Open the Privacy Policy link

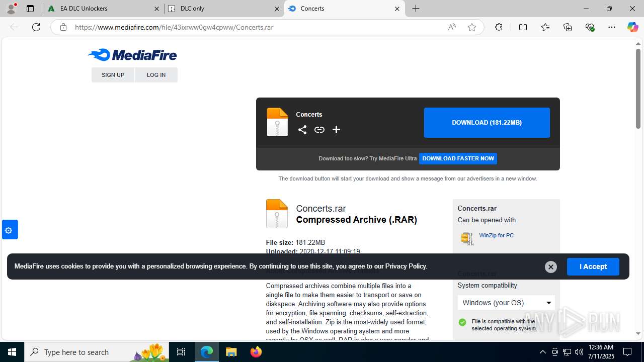point(406,266)
